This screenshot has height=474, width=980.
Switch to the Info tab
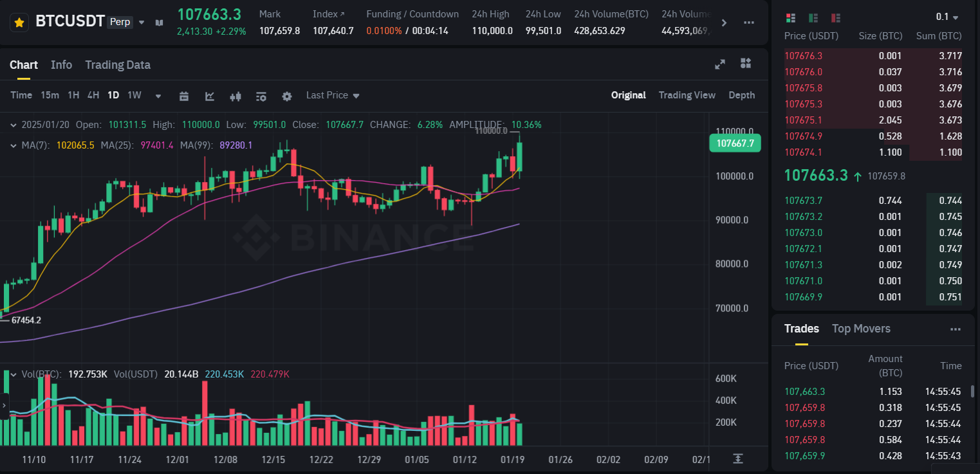pos(61,64)
